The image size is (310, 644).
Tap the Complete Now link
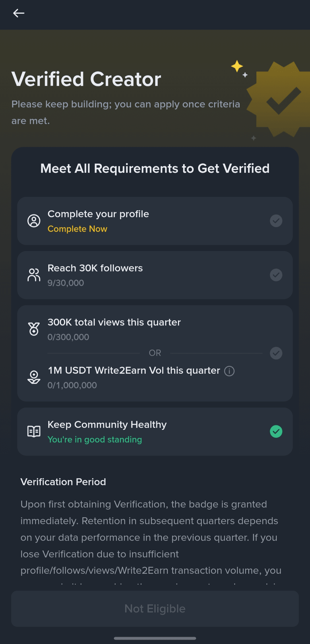coord(77,229)
